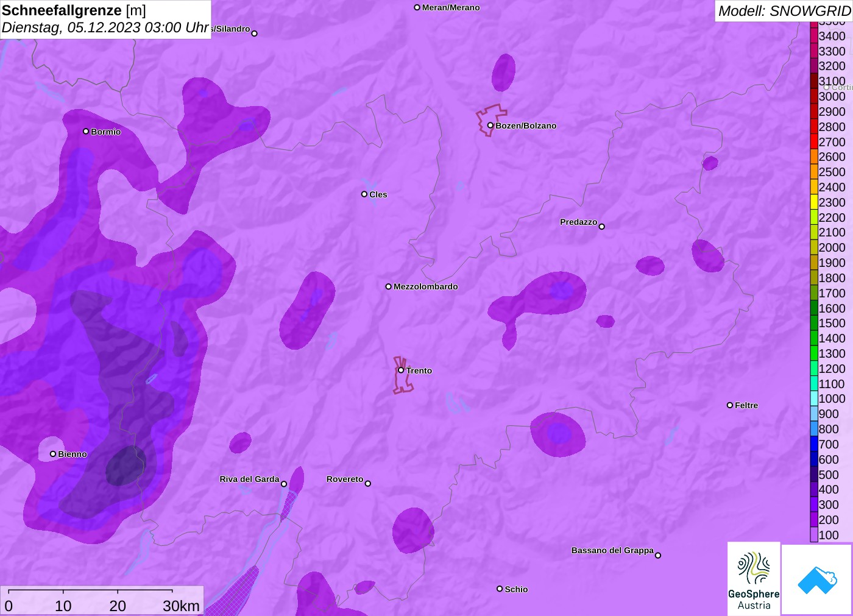This screenshot has width=853, height=616.
Task: Click the Riva del Garda label
Action: tap(249, 479)
